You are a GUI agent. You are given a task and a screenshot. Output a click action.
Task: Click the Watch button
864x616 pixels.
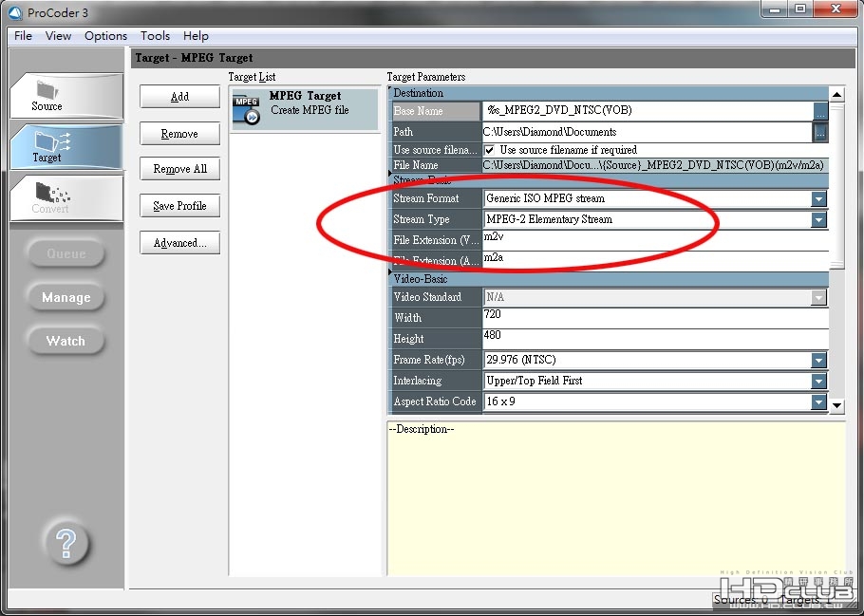pos(66,341)
